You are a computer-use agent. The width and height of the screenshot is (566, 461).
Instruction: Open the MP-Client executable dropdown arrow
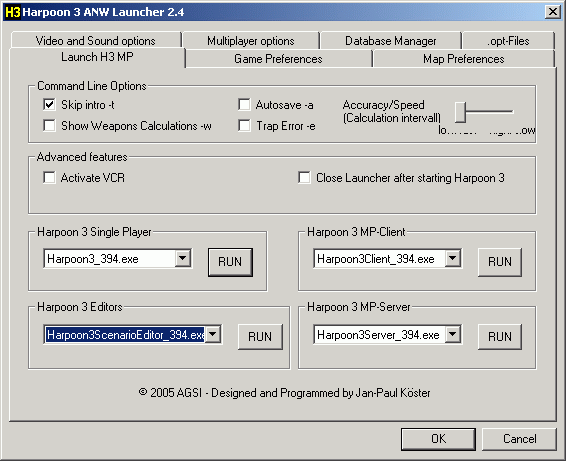[x=452, y=258]
